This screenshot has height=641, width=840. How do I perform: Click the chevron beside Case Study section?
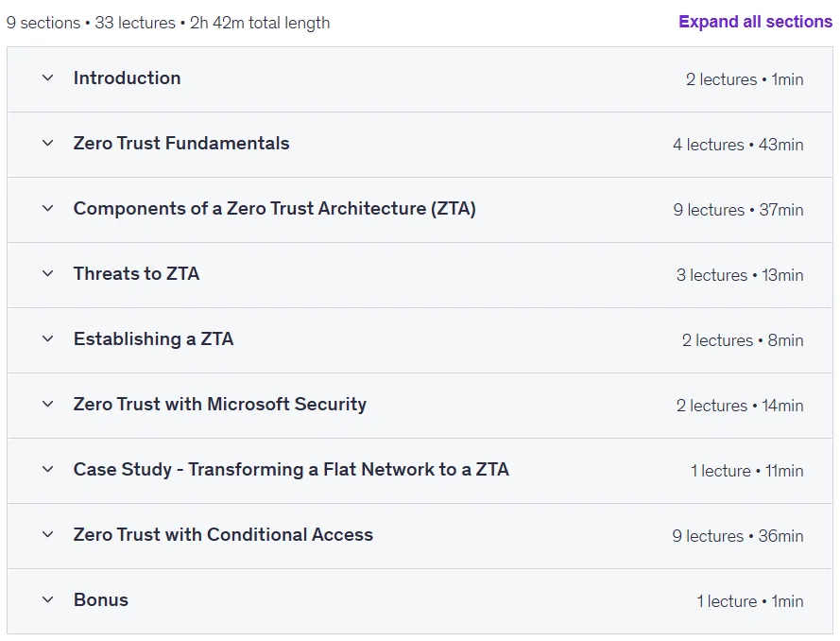click(x=47, y=470)
